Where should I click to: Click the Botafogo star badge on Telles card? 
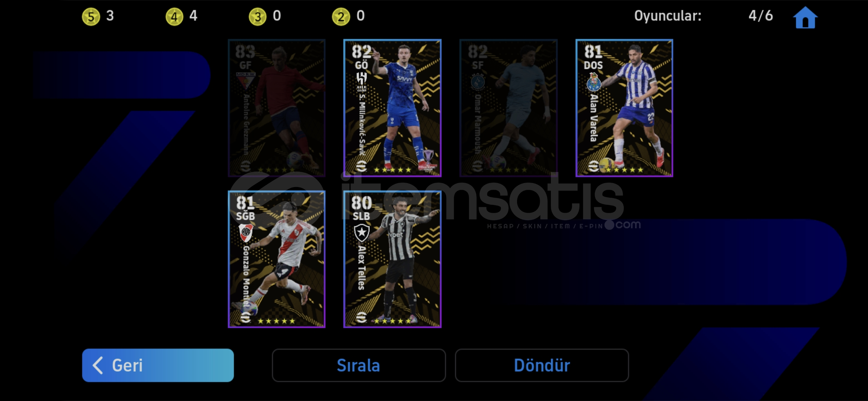tap(362, 233)
